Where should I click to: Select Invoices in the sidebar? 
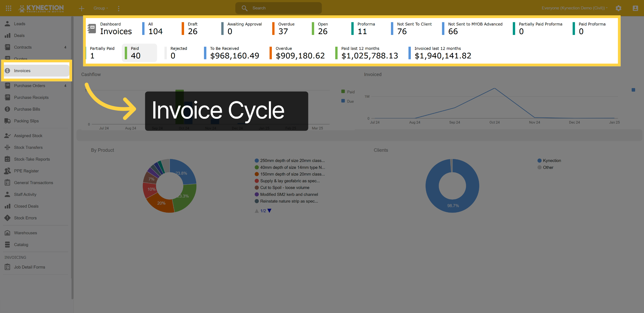[x=36, y=71]
